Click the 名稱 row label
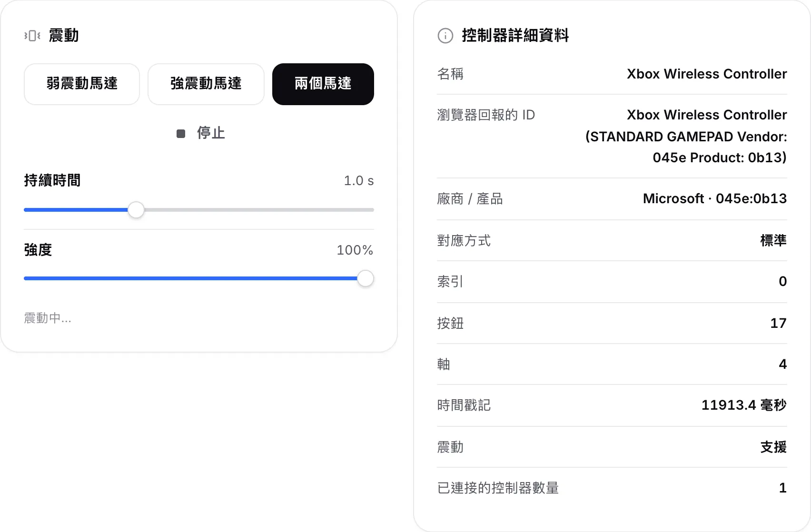The height and width of the screenshot is (532, 811). [450, 74]
